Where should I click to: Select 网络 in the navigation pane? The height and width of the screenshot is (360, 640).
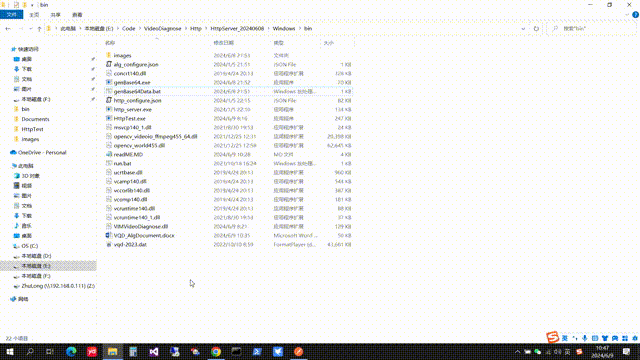click(23, 299)
